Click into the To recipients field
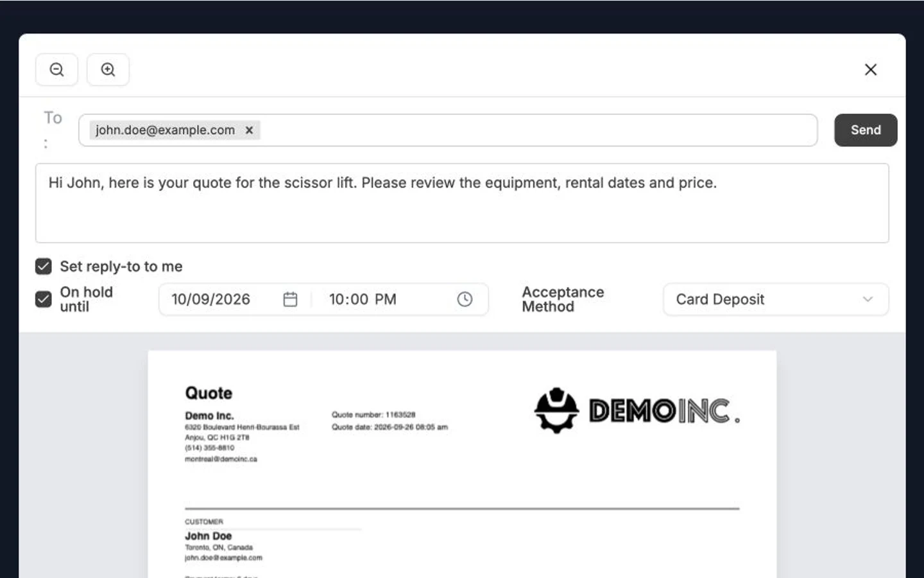This screenshot has width=924, height=578. tap(448, 130)
